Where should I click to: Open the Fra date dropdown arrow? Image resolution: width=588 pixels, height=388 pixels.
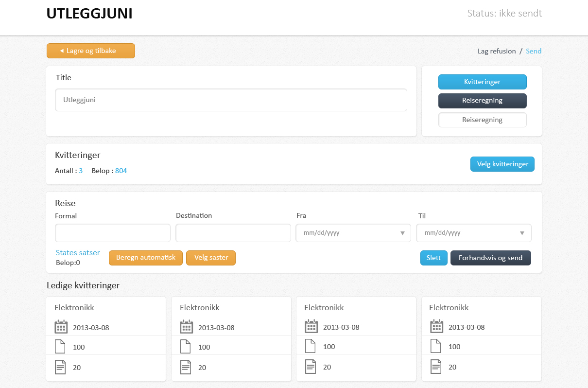[402, 233]
